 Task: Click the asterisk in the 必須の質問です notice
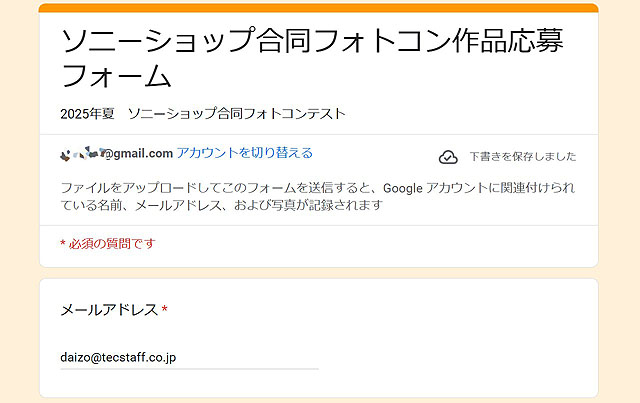pyautogui.click(x=62, y=244)
